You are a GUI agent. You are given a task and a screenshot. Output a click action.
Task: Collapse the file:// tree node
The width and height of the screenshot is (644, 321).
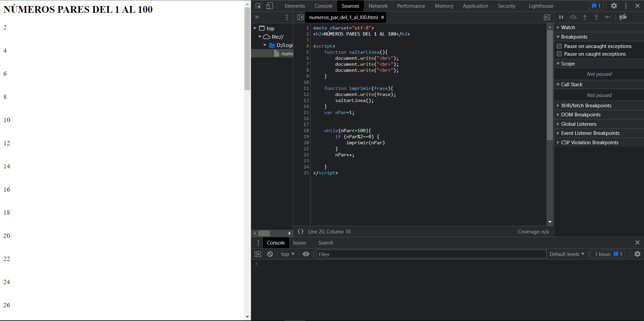tap(260, 37)
